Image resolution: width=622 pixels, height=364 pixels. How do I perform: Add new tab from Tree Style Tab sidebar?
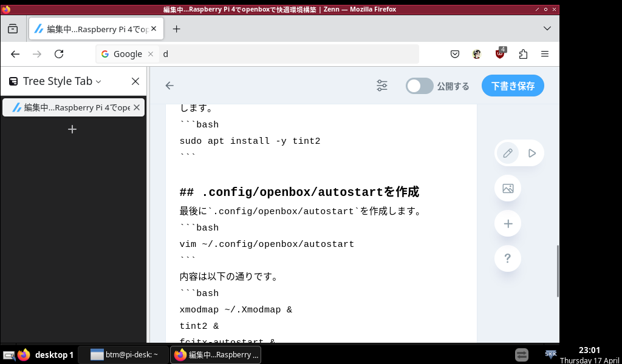72,129
